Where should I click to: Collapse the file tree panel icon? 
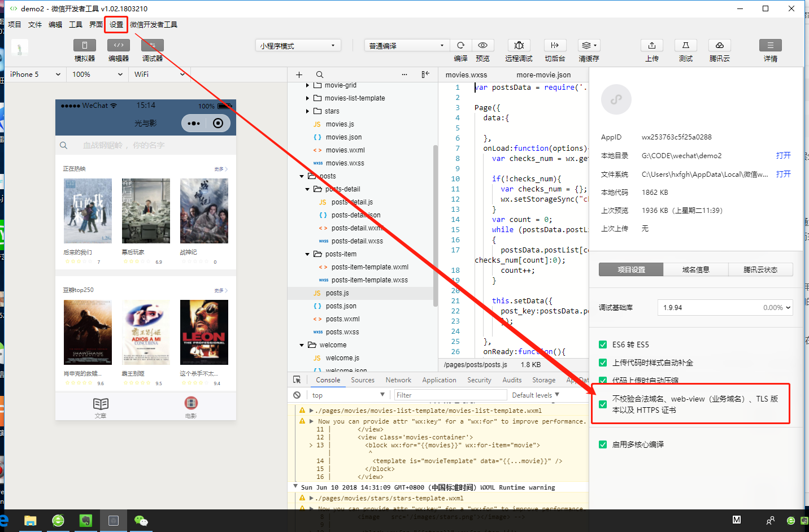pyautogui.click(x=425, y=75)
